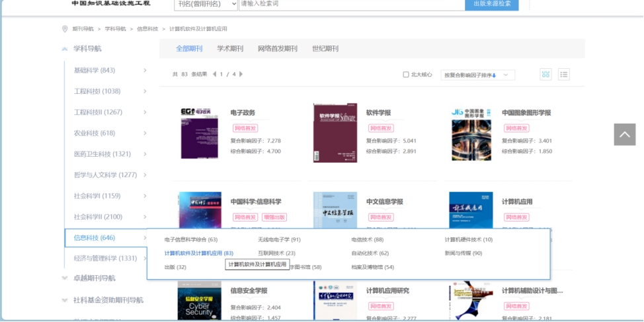This screenshot has width=644, height=322.
Task: Open the 电子政务 journal cover
Action: click(x=200, y=133)
